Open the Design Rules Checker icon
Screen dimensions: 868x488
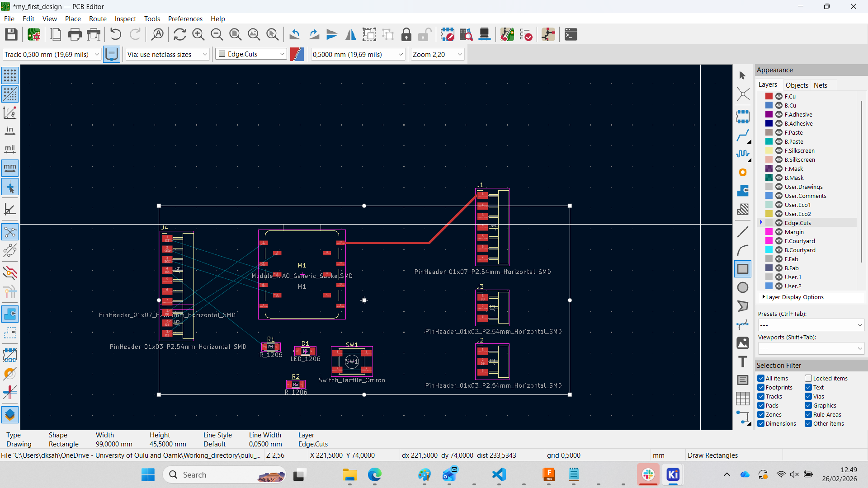[x=526, y=34]
